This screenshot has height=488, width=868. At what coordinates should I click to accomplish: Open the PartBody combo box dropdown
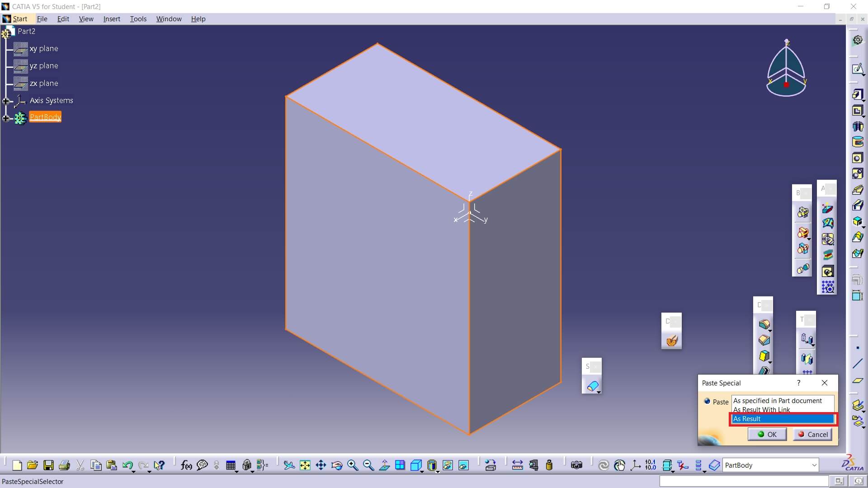[814, 465]
